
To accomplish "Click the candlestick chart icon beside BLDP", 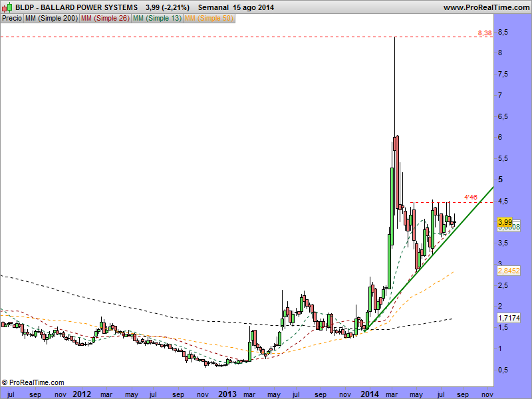I will 7,7.
